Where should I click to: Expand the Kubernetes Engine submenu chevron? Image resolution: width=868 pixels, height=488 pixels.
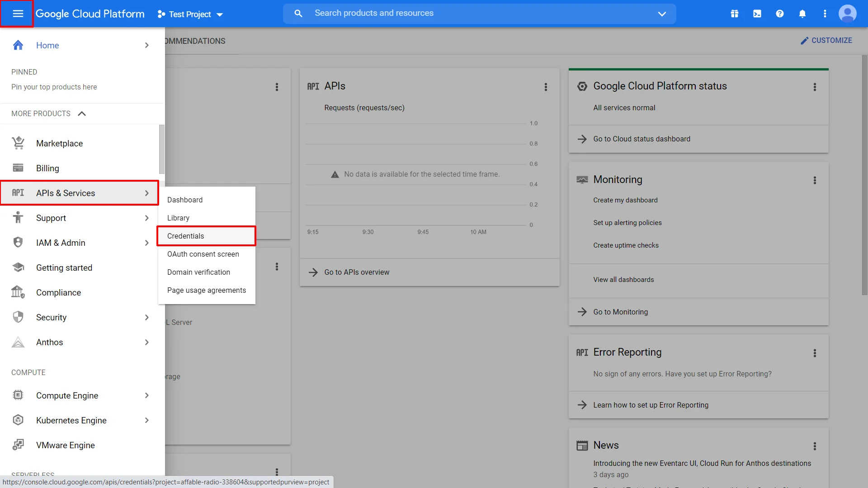(x=146, y=420)
